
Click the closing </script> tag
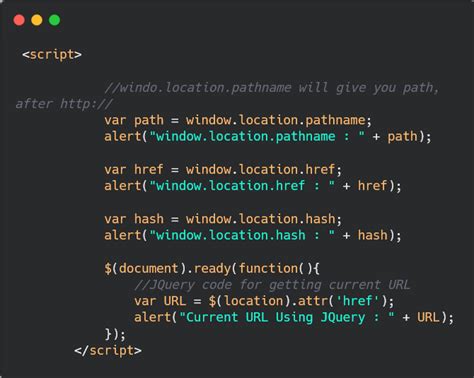click(108, 350)
